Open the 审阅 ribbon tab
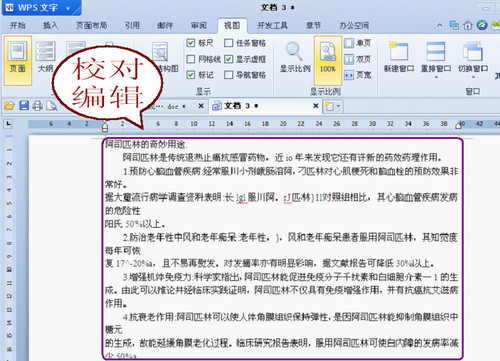This screenshot has height=361, width=500. 199,25
